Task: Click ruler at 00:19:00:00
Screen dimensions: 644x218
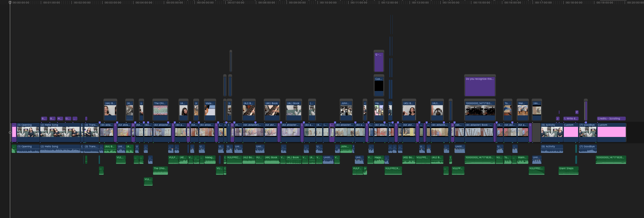Action: pyautogui.click(x=605, y=3)
